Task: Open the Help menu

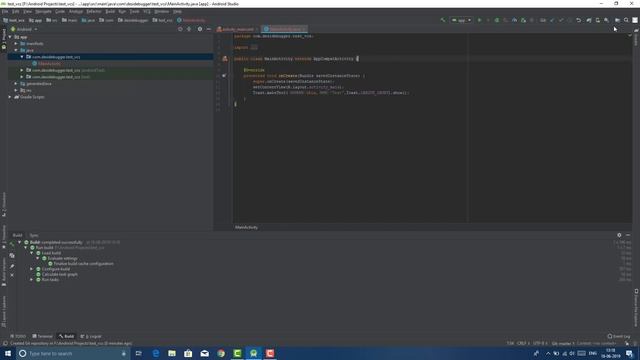Action: [177, 11]
